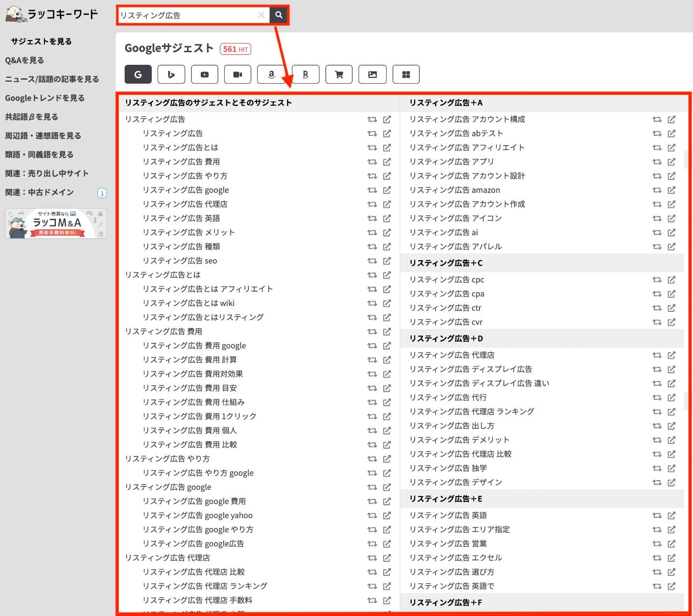Open 類語・同義語を見る in sidebar
This screenshot has width=693, height=616.
point(39,155)
